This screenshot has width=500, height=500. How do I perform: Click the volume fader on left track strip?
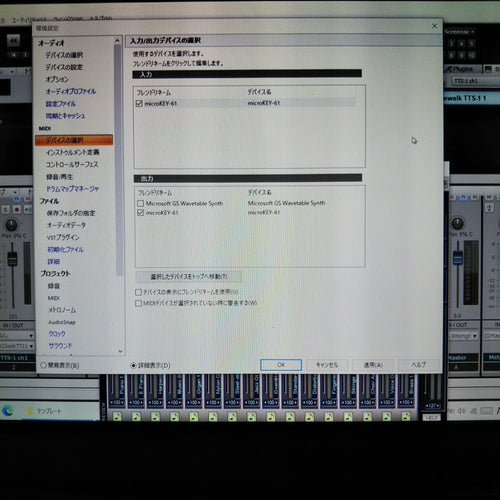(x=12, y=258)
